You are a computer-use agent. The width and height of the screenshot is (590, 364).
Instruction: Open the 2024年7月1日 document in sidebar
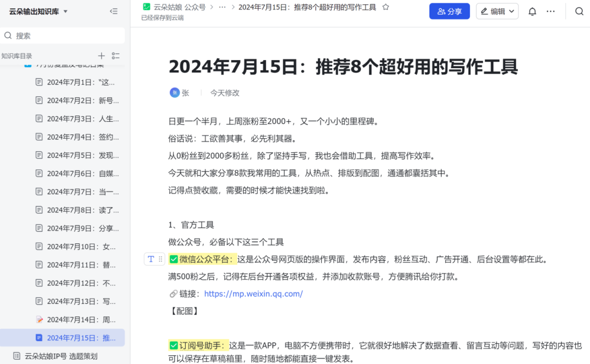pos(81,82)
